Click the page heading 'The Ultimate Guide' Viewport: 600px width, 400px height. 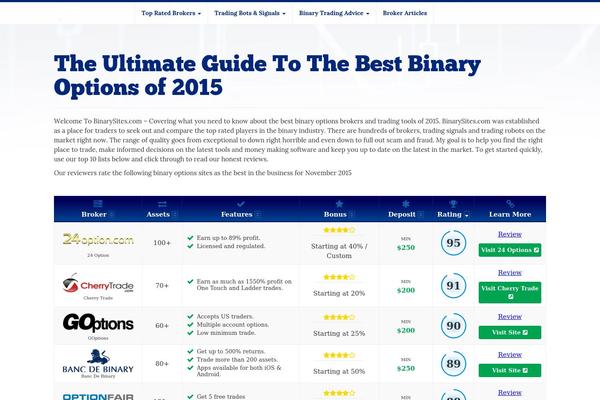pyautogui.click(x=267, y=75)
